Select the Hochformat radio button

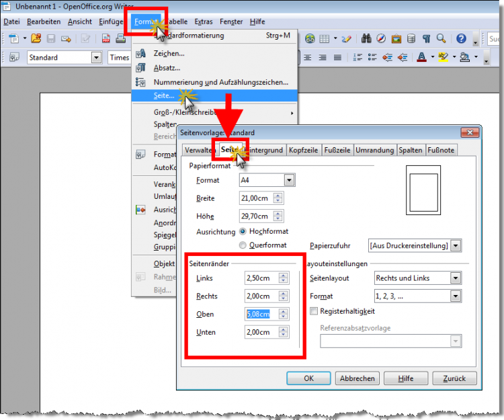tap(243, 231)
